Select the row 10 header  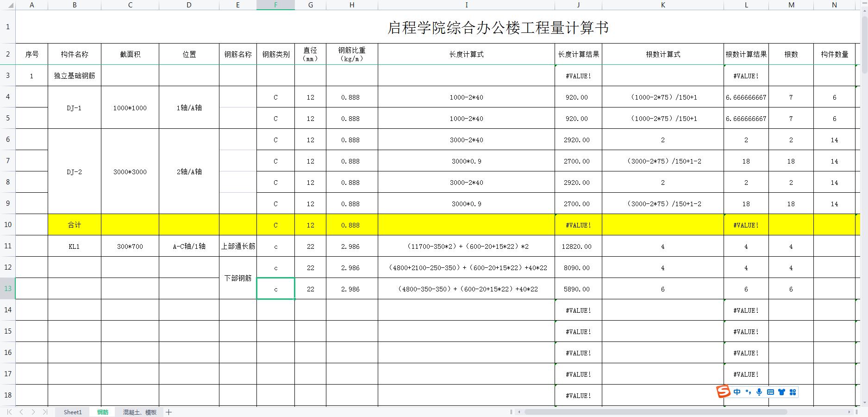[7, 225]
